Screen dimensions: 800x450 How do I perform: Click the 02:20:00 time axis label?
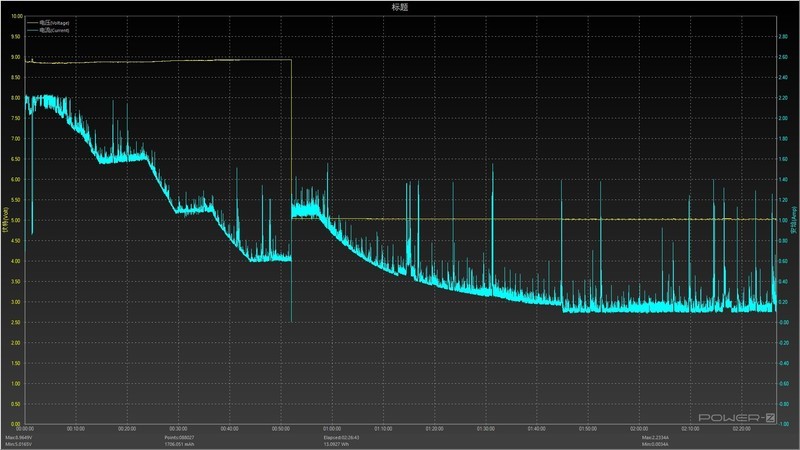pos(741,428)
